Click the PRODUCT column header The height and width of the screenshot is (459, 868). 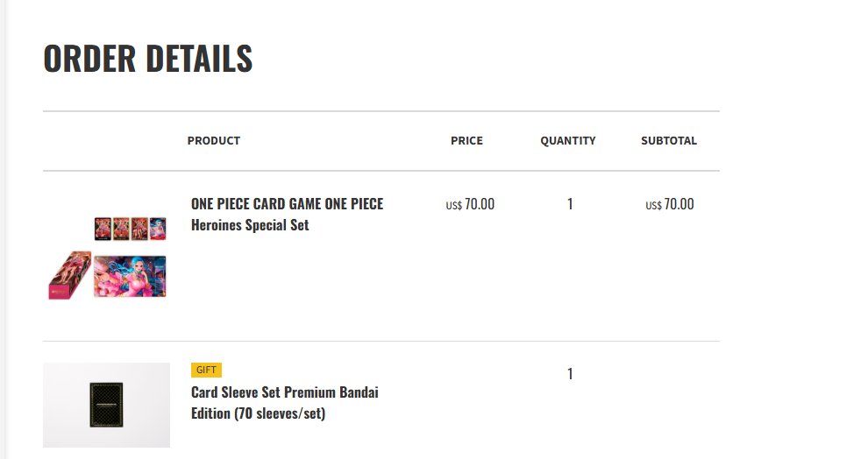(x=214, y=140)
